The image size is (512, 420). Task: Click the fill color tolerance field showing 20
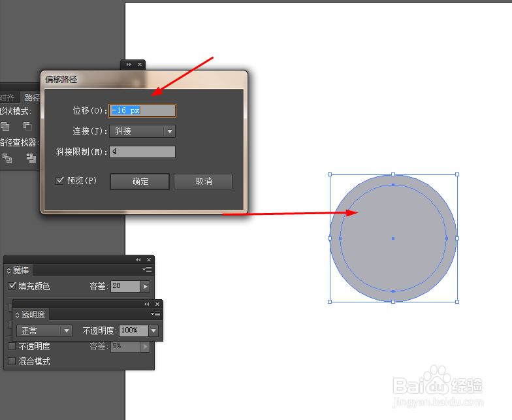(x=125, y=286)
